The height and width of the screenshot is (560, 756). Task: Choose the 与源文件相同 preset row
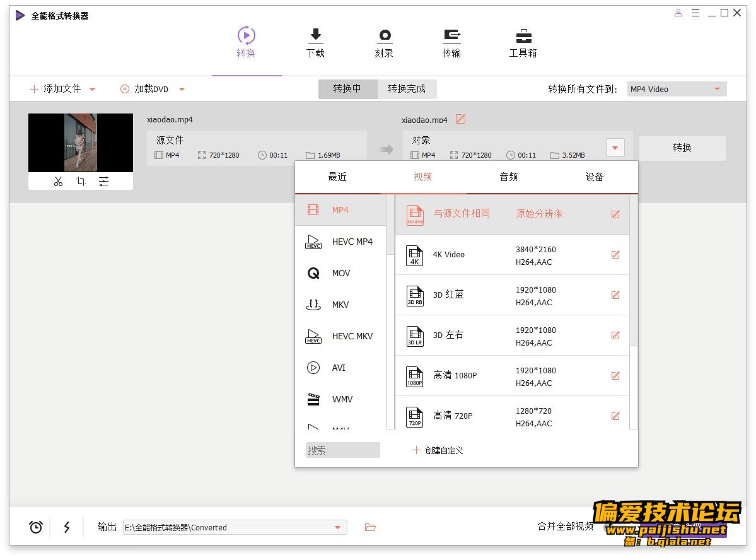click(512, 214)
